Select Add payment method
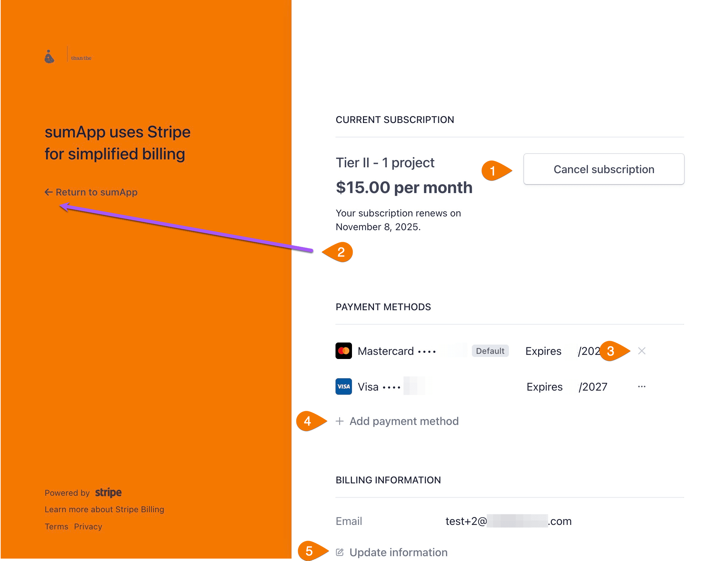The width and height of the screenshot is (728, 561). (404, 421)
